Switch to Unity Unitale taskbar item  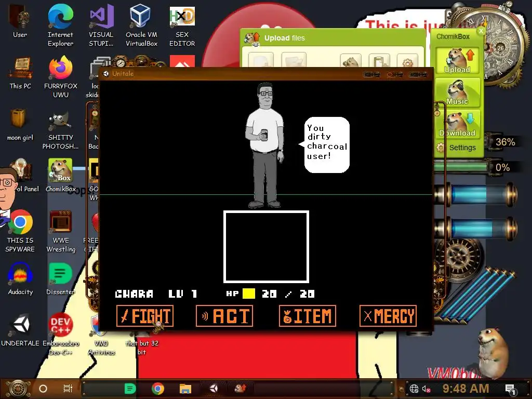(x=214, y=389)
